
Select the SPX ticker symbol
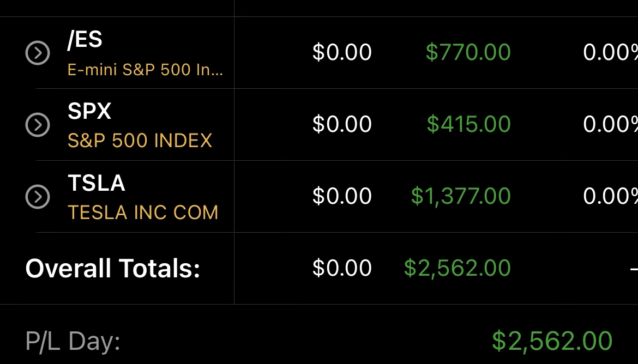tap(89, 112)
